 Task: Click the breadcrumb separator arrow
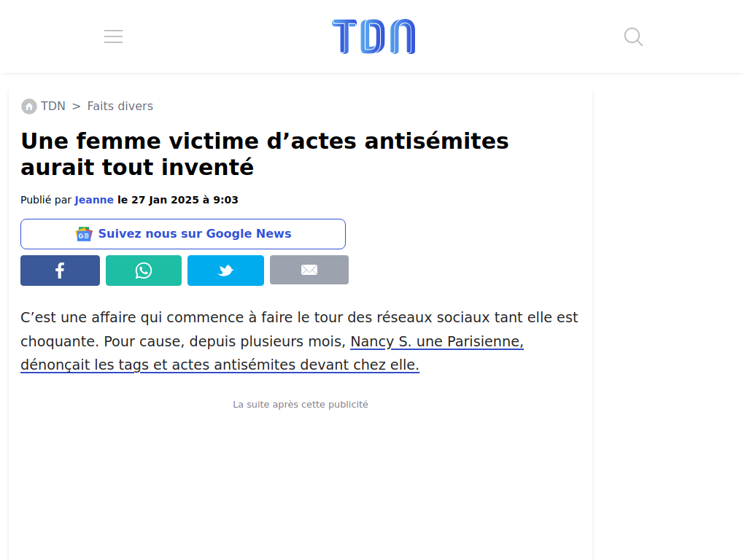click(76, 106)
